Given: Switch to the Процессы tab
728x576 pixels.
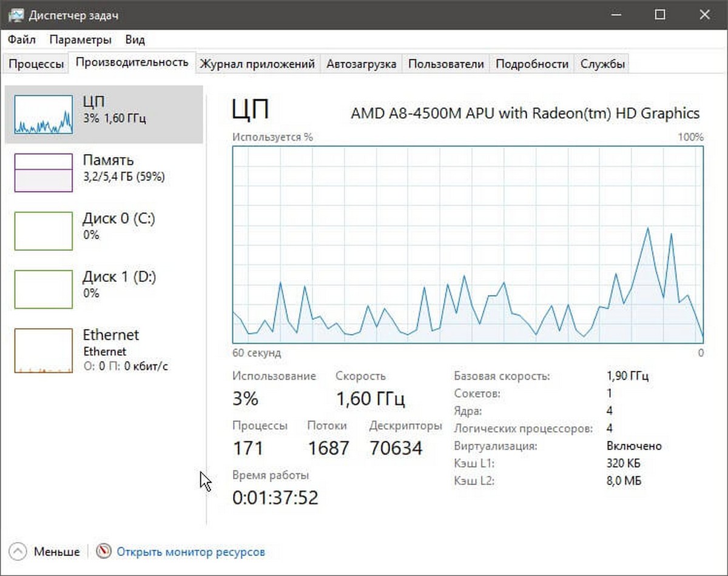Looking at the screenshot, I should (36, 64).
